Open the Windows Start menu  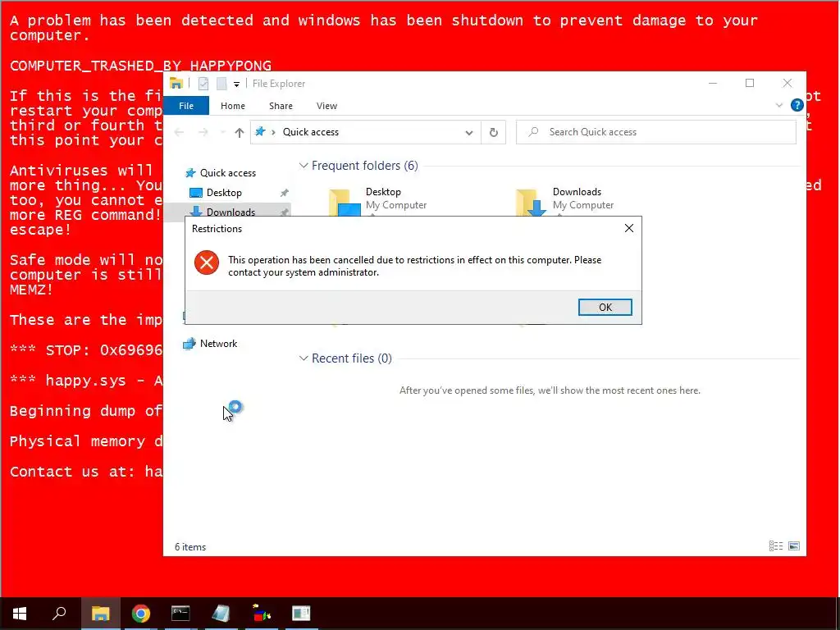pyautogui.click(x=20, y=614)
